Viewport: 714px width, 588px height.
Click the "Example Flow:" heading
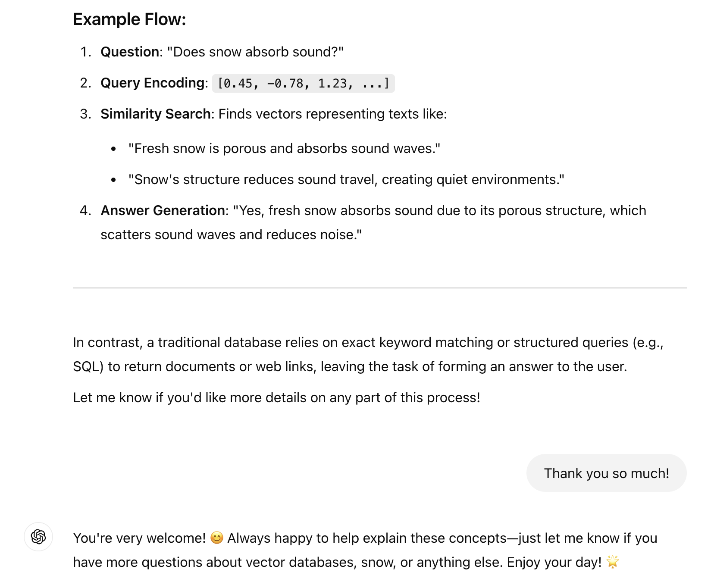[x=129, y=19]
